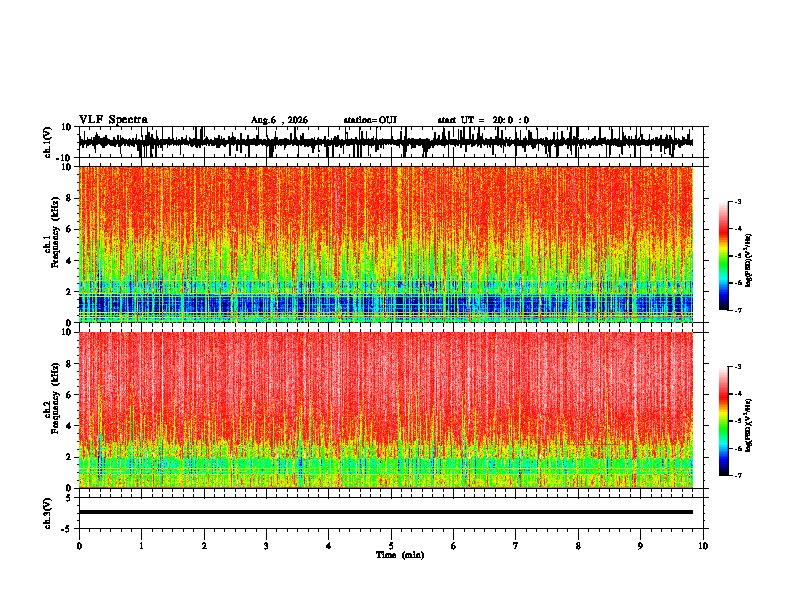Select the "6" kHz tick on ch.1 frequency axis
This screenshot has width=792, height=612.
pyautogui.click(x=69, y=229)
